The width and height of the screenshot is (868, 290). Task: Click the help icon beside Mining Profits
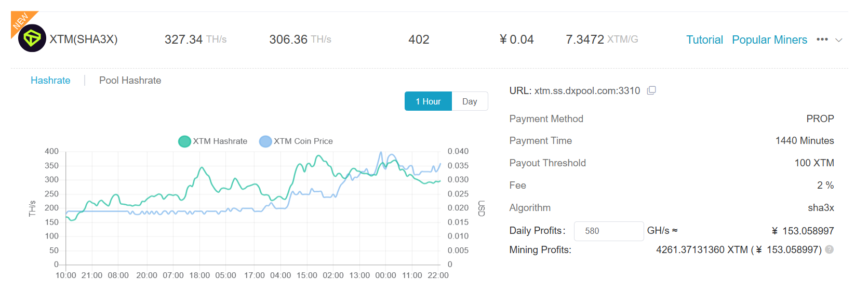tap(830, 249)
